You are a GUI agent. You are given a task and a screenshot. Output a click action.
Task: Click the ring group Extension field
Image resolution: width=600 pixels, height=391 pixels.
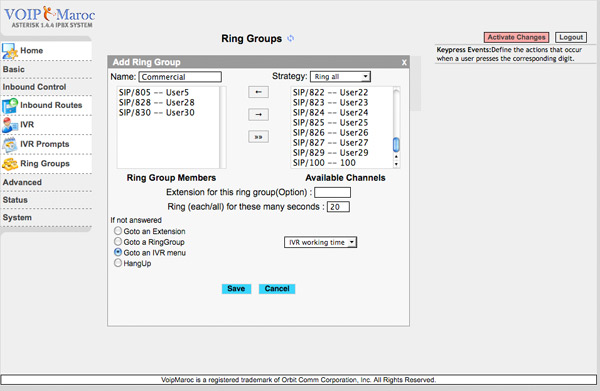click(x=332, y=192)
